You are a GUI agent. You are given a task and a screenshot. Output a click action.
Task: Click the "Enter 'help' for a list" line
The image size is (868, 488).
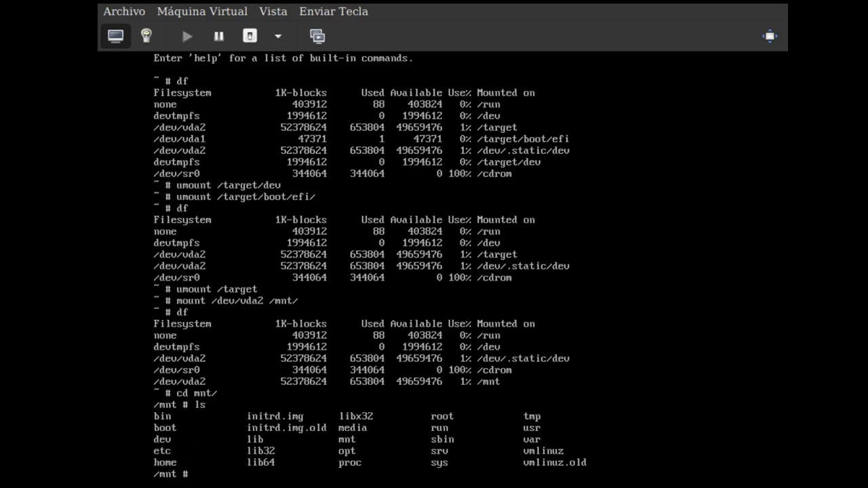[283, 58]
